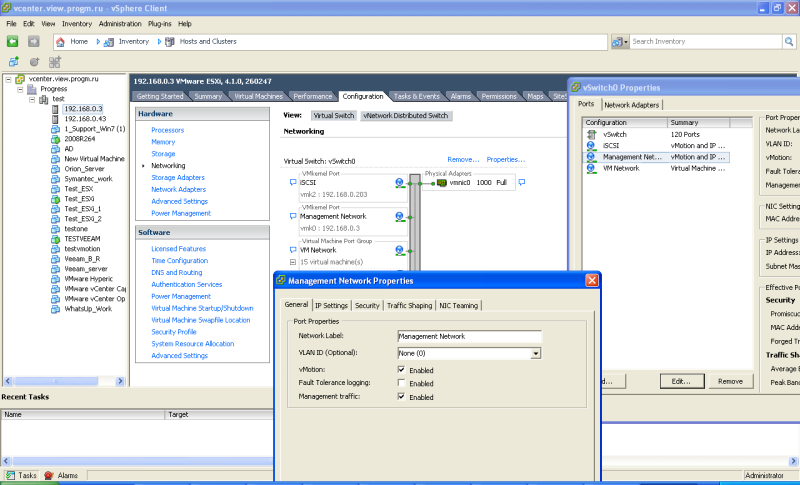Open the Plug-ins menu
The height and width of the screenshot is (485, 800).
click(x=160, y=24)
